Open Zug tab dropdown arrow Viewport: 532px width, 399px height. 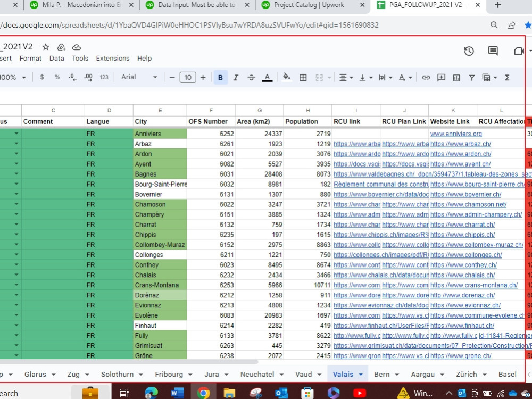(87, 375)
